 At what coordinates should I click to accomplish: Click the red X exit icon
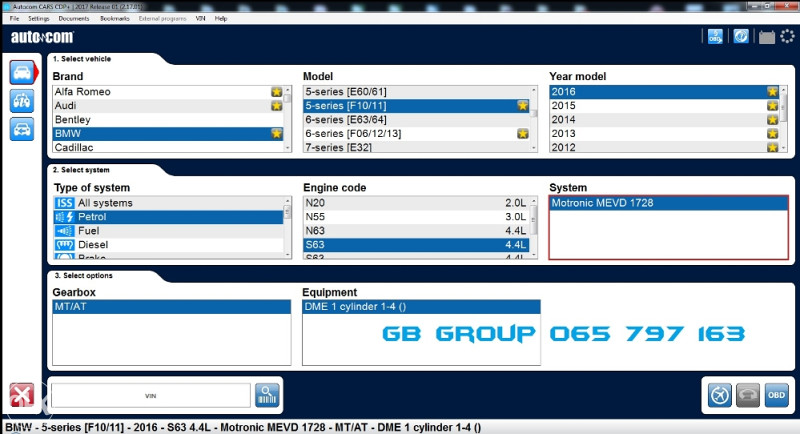(x=22, y=395)
